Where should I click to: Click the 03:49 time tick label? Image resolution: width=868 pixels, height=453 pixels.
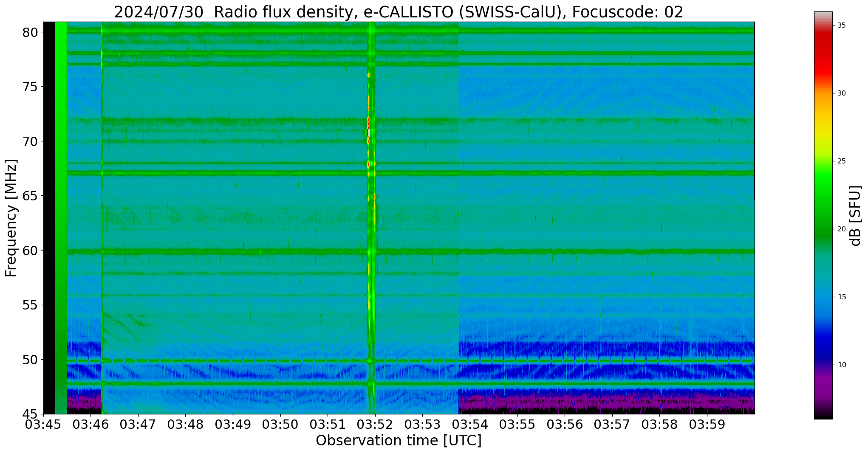(232, 425)
